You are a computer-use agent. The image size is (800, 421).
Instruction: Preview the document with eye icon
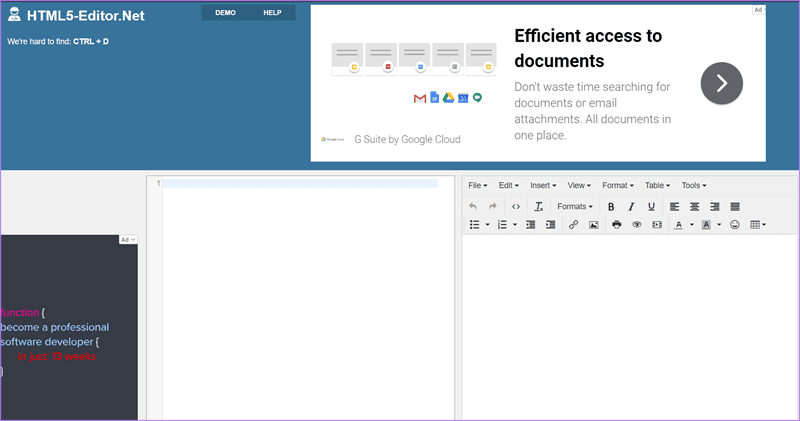point(637,225)
